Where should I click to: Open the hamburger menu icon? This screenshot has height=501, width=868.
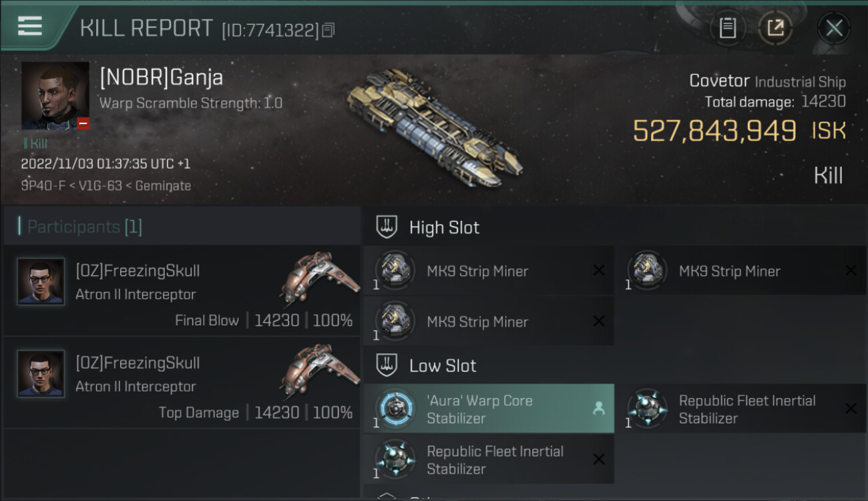30,26
